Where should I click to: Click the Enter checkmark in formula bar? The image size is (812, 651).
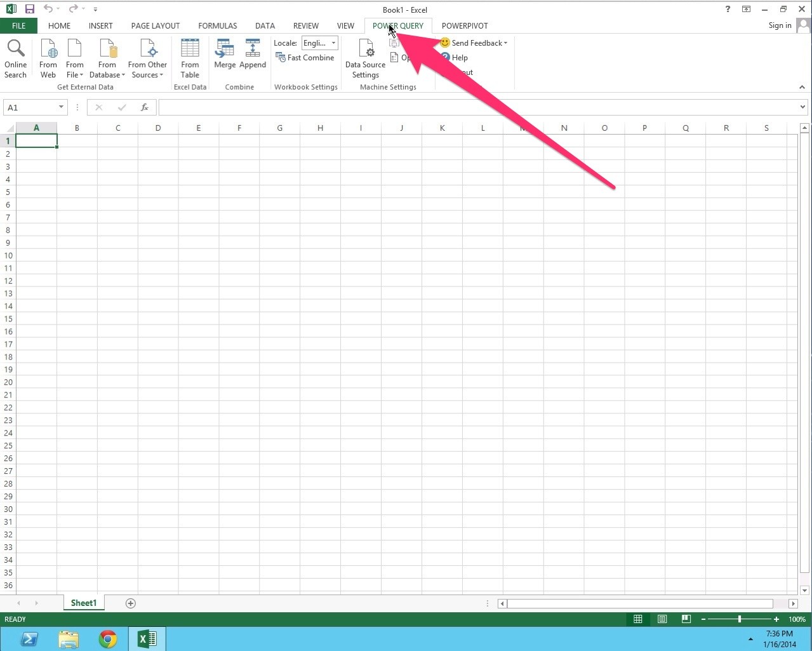pos(122,107)
